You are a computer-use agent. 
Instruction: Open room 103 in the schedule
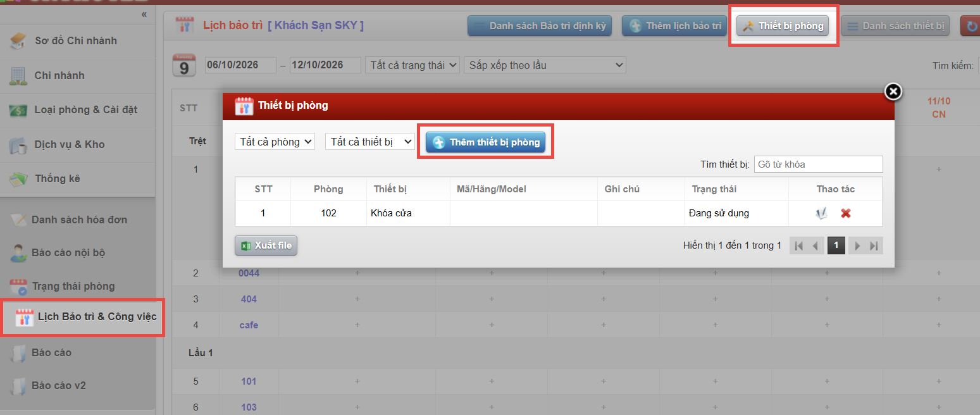point(249,407)
